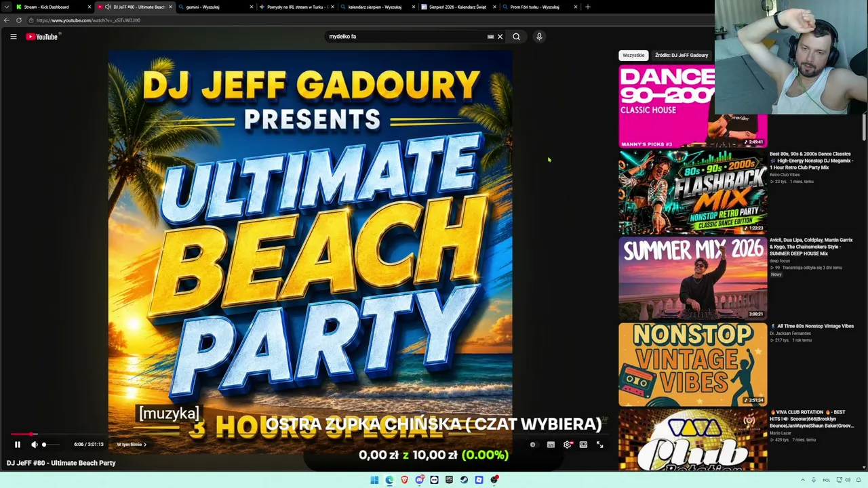Mute the video player sound
Viewport: 868px width, 488px height.
(34, 445)
